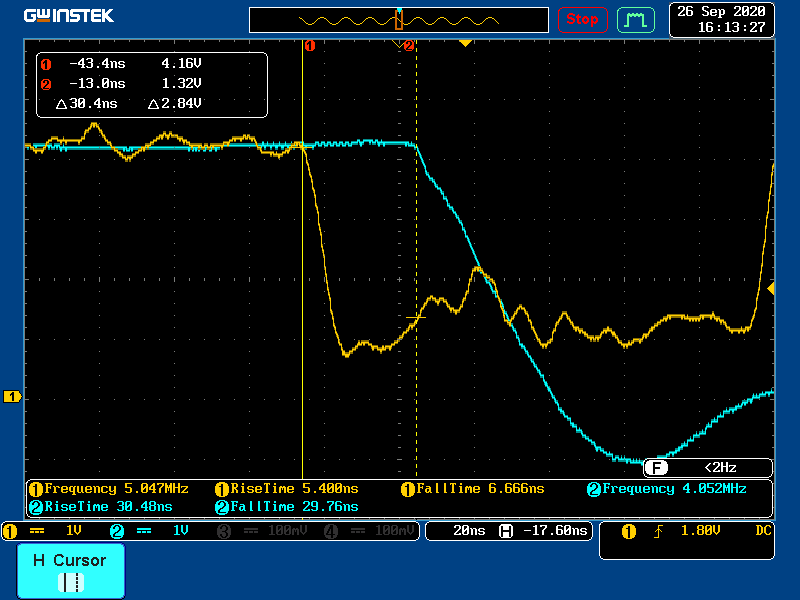Click the cursor readout box showing 30.4ns delta

[152, 84]
